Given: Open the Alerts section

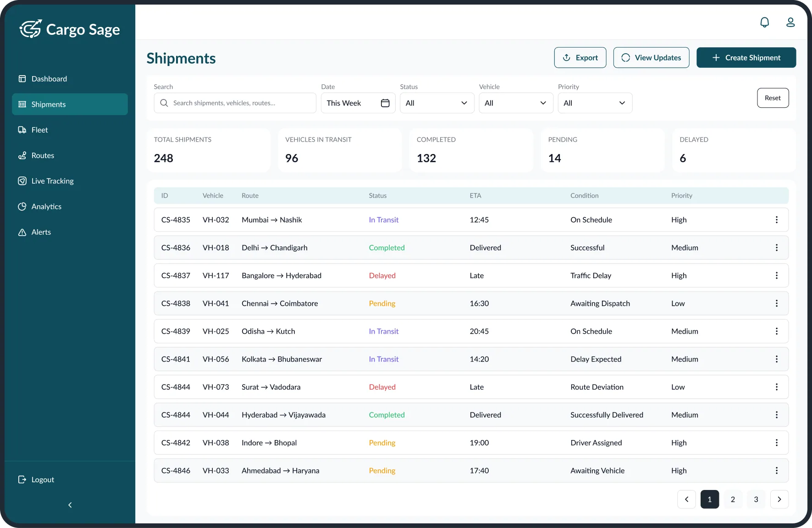Looking at the screenshot, I should [x=41, y=232].
